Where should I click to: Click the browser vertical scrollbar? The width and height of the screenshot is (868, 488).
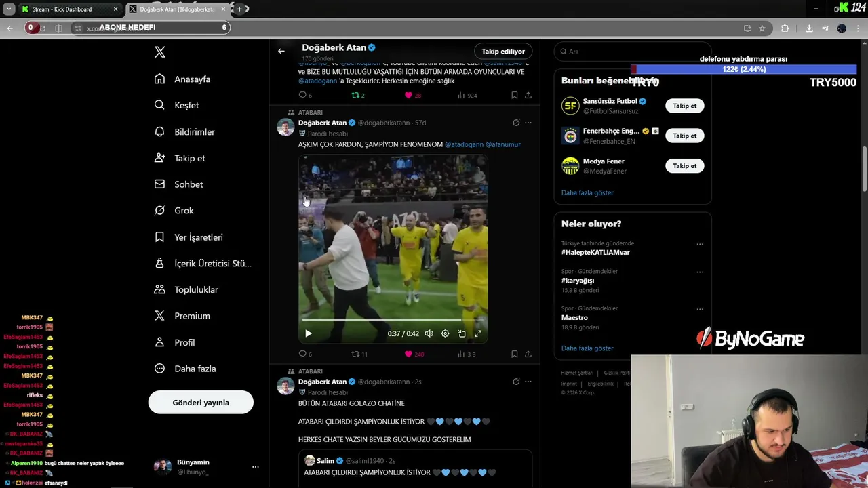[864, 169]
